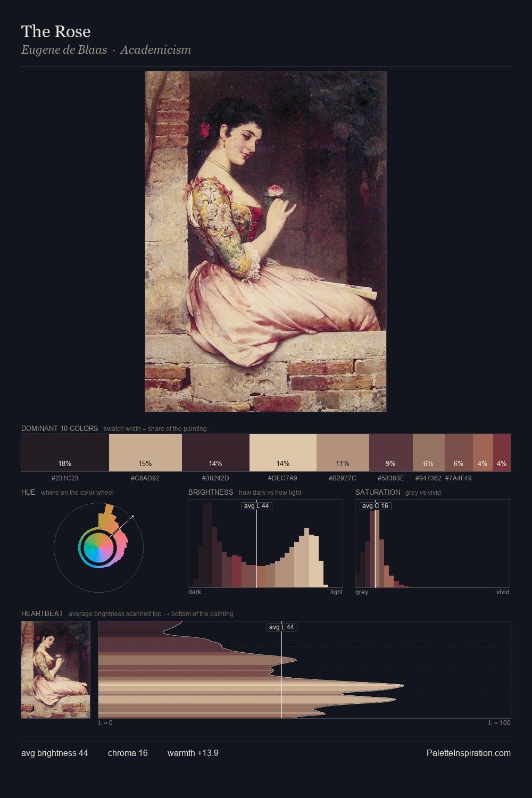Click the 'avg L 44' label in the heartbeat chart
Viewport: 532px width, 798px height.
click(281, 627)
